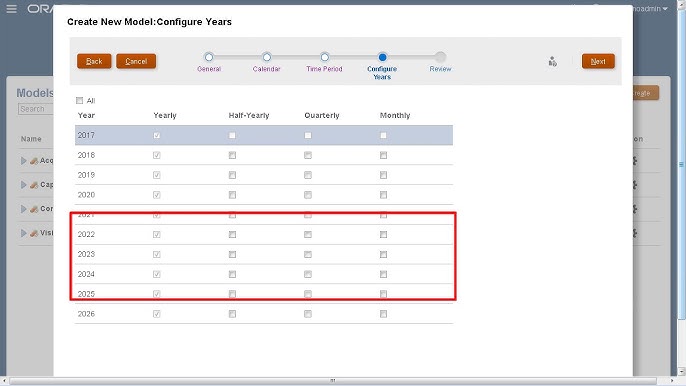Check Half-Yearly for 2018
The width and height of the screenshot is (686, 386).
pos(232,155)
